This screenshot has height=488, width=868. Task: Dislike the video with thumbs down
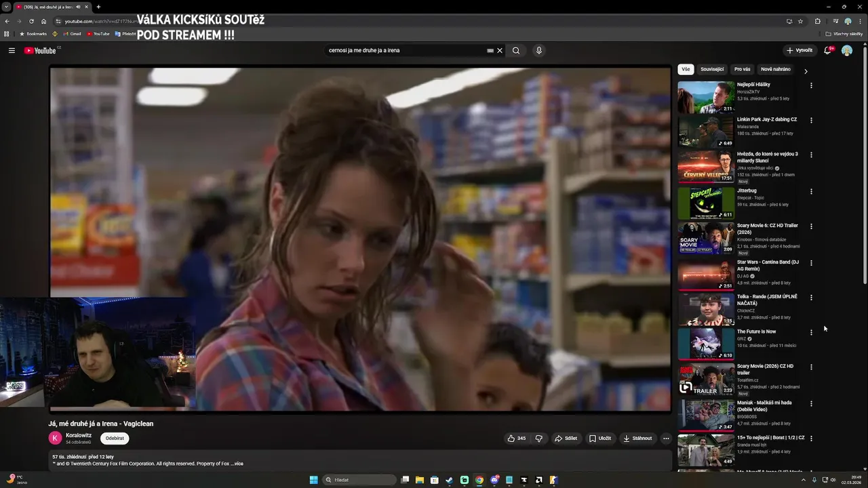(x=539, y=439)
